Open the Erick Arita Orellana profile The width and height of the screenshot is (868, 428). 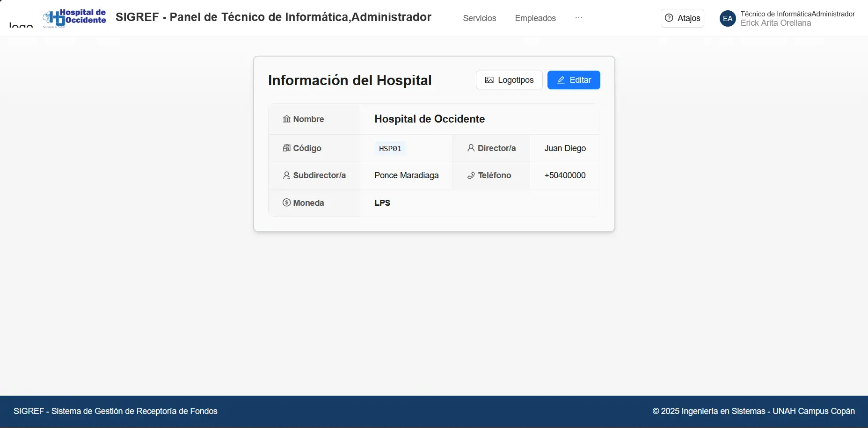pos(775,23)
